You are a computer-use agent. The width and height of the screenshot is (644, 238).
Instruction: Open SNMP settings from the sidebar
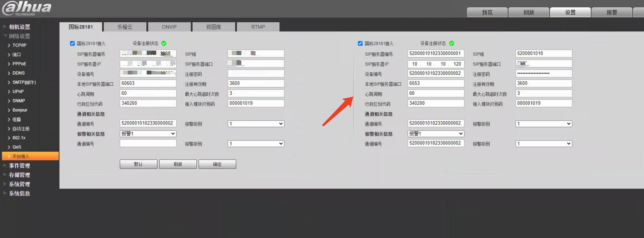pos(19,101)
